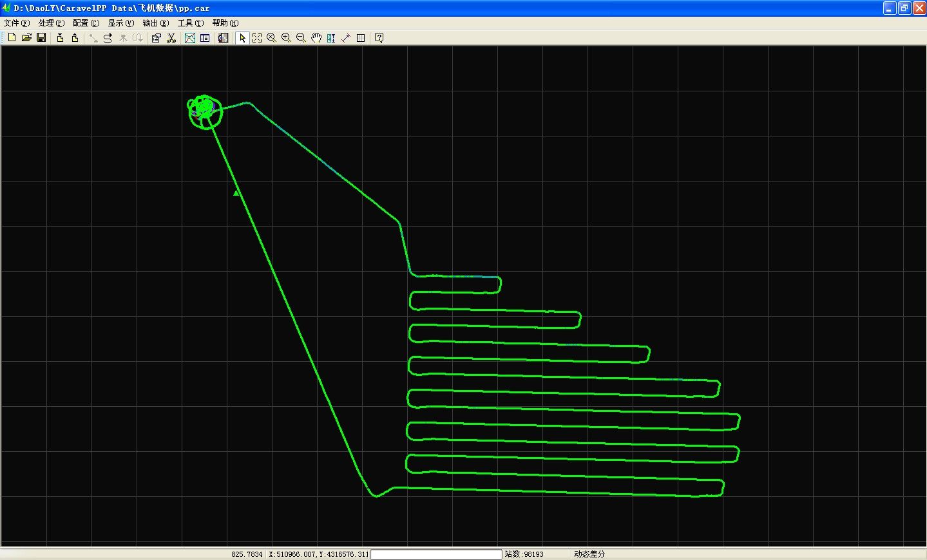Open the 工具(T) menu
The width and height of the screenshot is (927, 560).
[191, 23]
